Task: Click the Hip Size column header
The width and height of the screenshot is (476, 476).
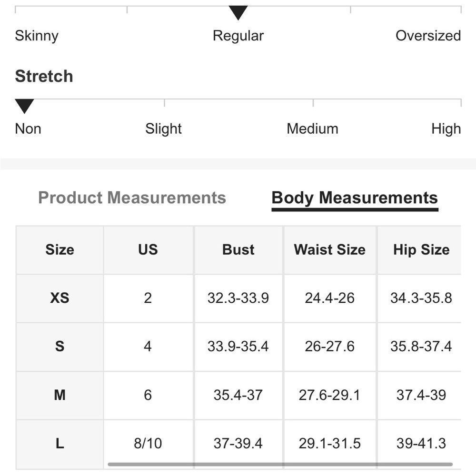Action: 421,250
